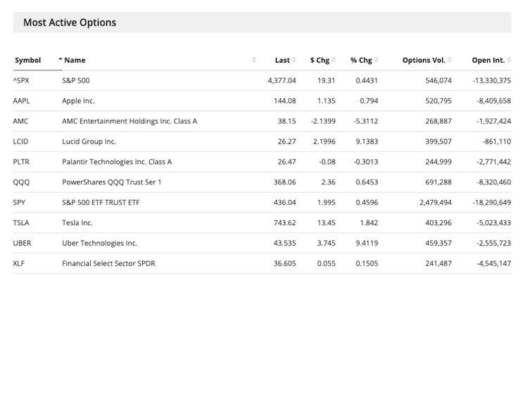Click dollar change -2.1399
The height and width of the screenshot is (420, 528).
tap(323, 121)
